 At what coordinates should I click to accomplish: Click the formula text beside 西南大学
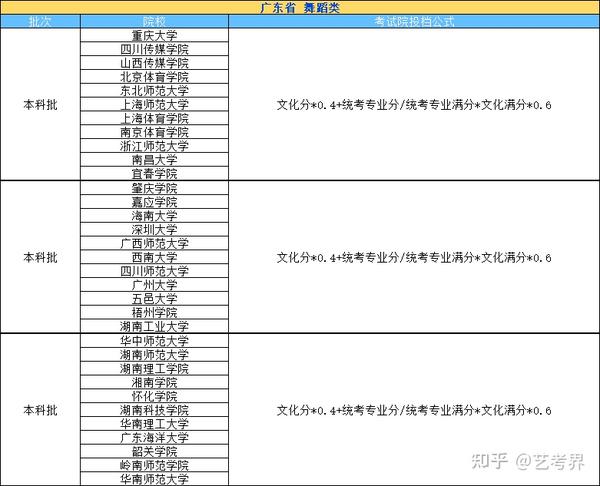(414, 257)
